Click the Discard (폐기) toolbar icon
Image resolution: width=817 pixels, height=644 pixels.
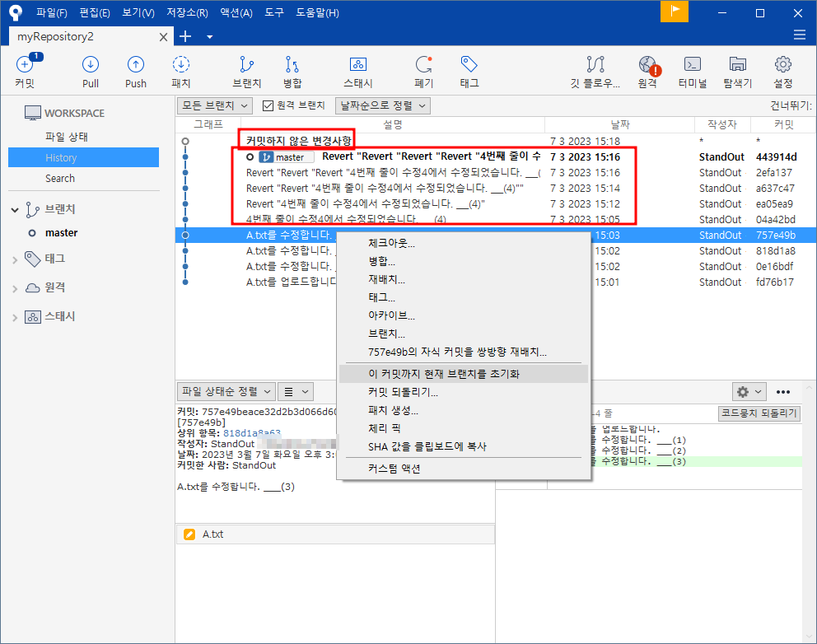(x=423, y=72)
